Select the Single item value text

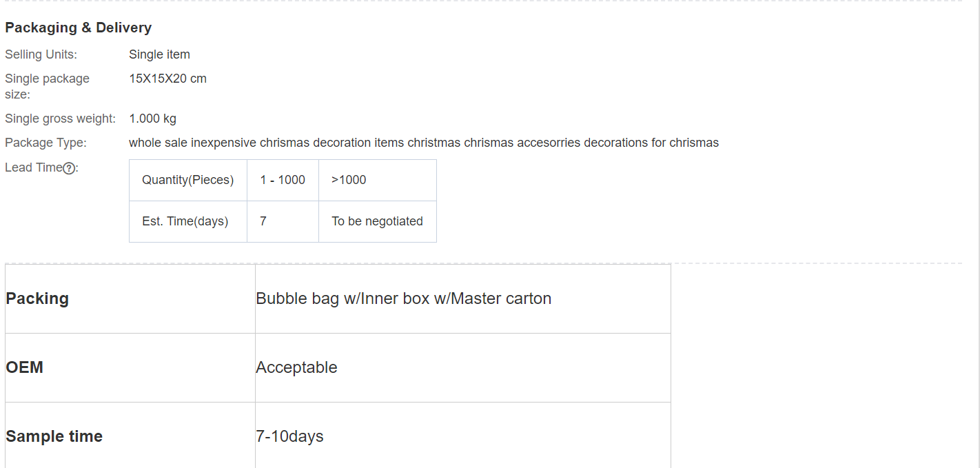pos(159,54)
